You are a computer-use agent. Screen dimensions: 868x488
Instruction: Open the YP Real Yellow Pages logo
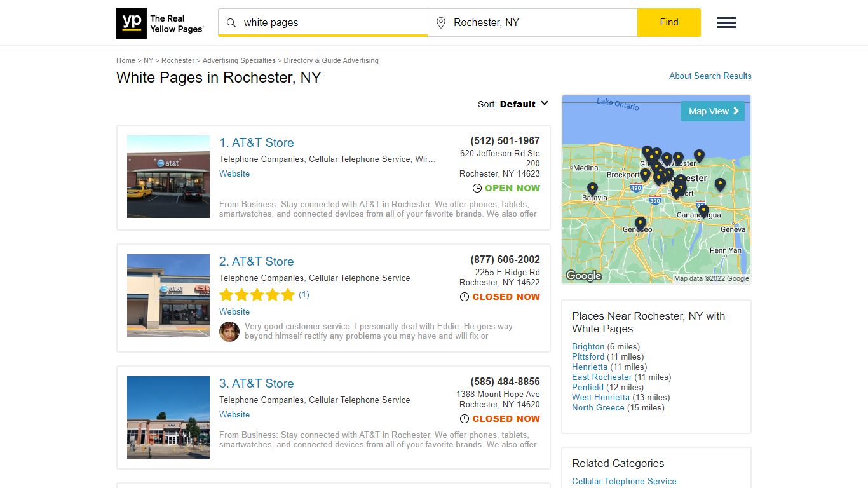click(x=160, y=24)
